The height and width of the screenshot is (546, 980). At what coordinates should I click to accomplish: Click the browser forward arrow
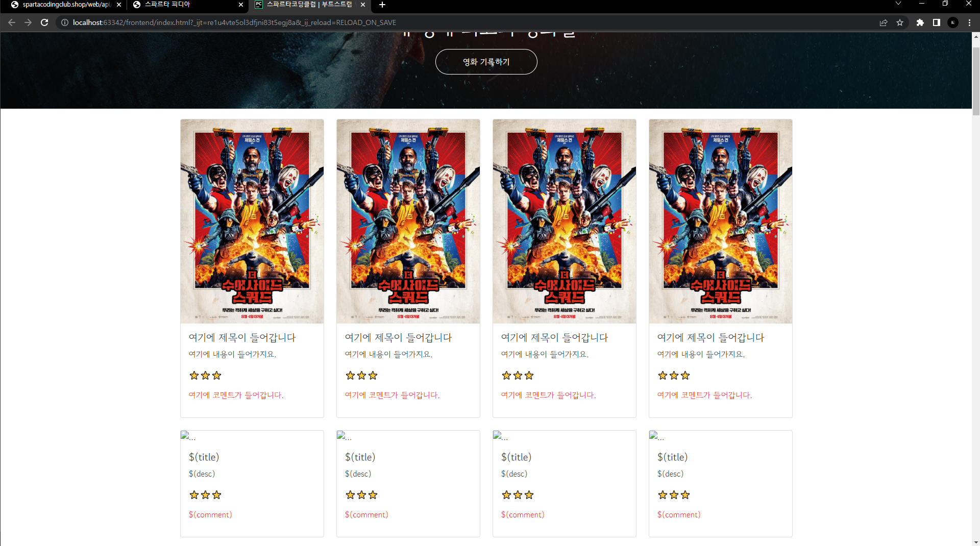click(28, 22)
